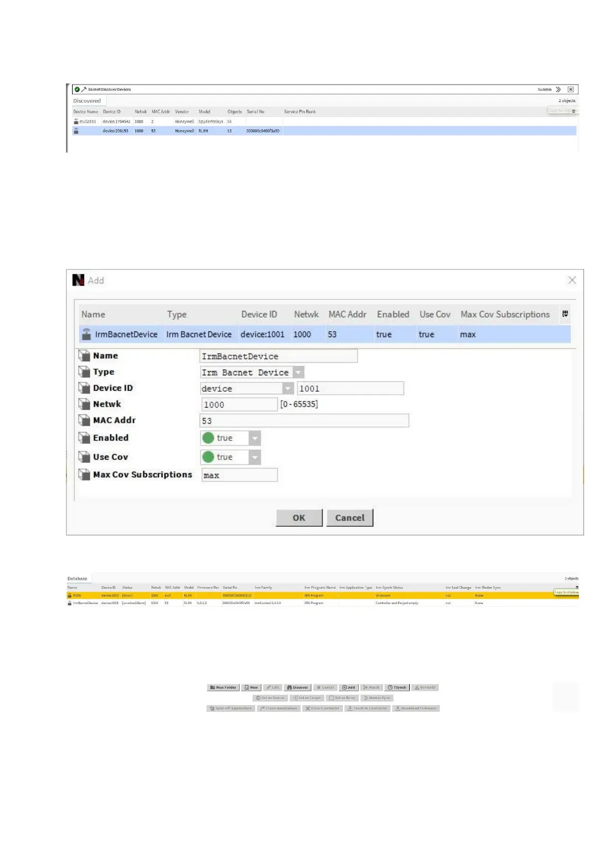Viewport: 614px width, 868px height.
Task: Click Master Sync button
Action: [377, 698]
